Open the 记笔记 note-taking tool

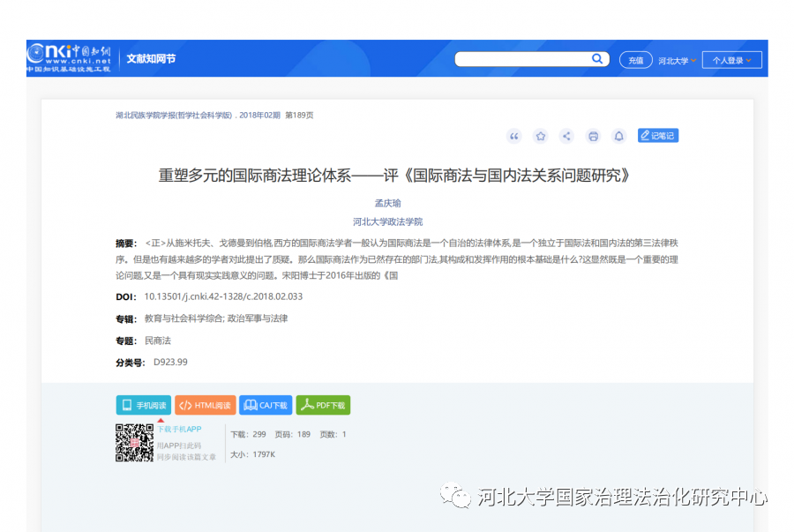[x=658, y=135]
